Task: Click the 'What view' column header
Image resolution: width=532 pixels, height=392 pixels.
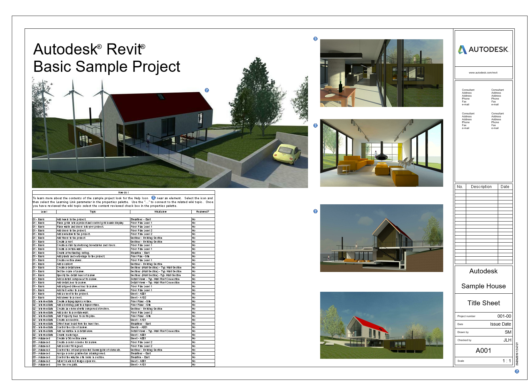Action: [x=161, y=212]
